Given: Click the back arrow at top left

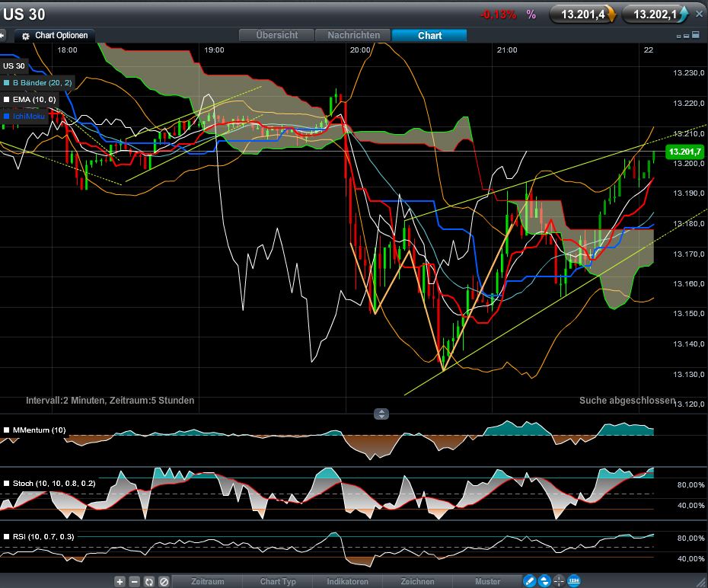Looking at the screenshot, I should [2, 35].
